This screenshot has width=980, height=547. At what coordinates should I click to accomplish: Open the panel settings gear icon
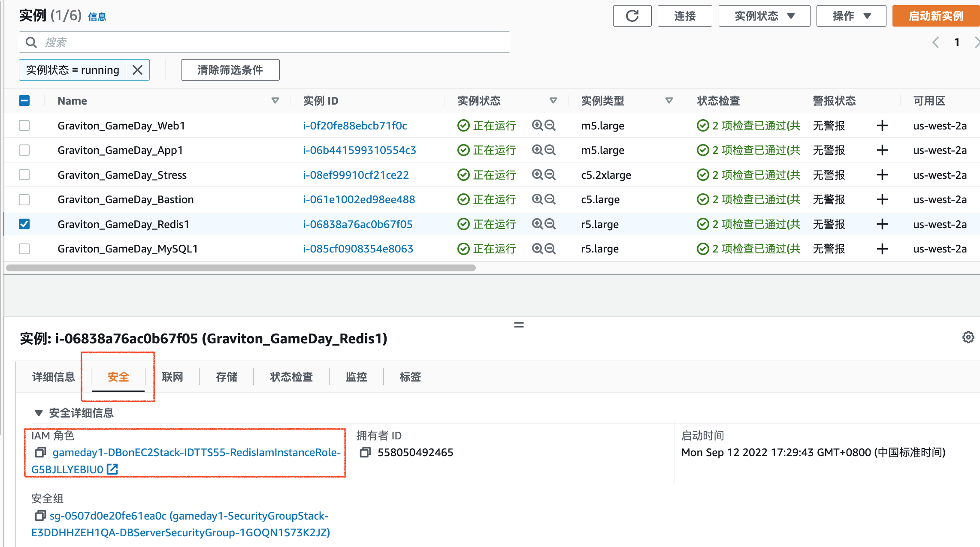tap(968, 337)
